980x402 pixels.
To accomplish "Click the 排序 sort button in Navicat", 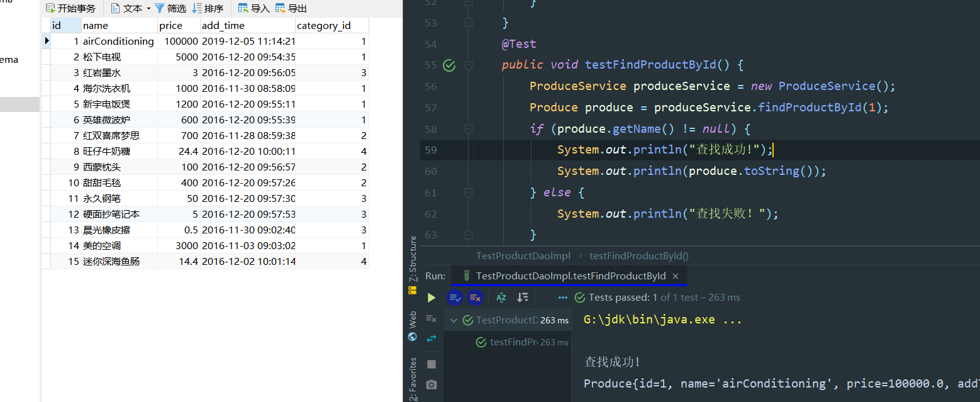I will pyautogui.click(x=208, y=8).
